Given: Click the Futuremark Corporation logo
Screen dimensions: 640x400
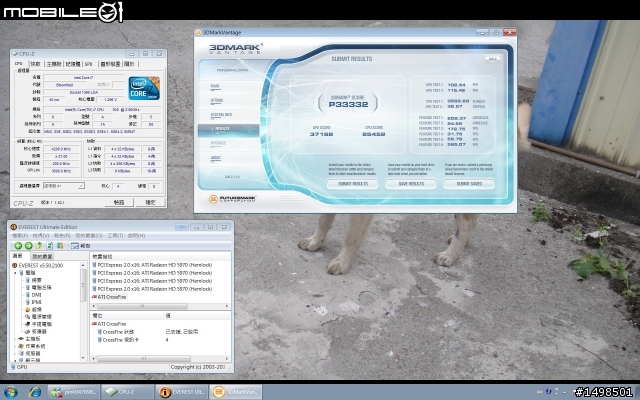Looking at the screenshot, I should click(232, 199).
